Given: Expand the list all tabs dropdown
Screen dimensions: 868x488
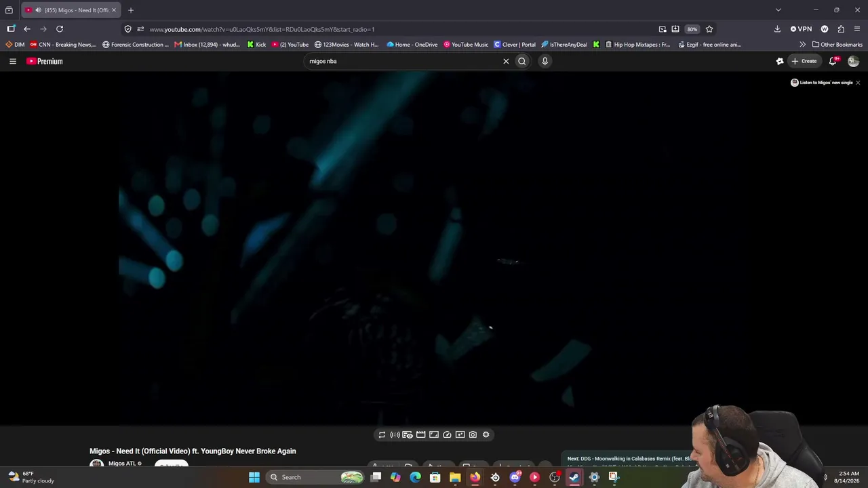Looking at the screenshot, I should (x=778, y=10).
